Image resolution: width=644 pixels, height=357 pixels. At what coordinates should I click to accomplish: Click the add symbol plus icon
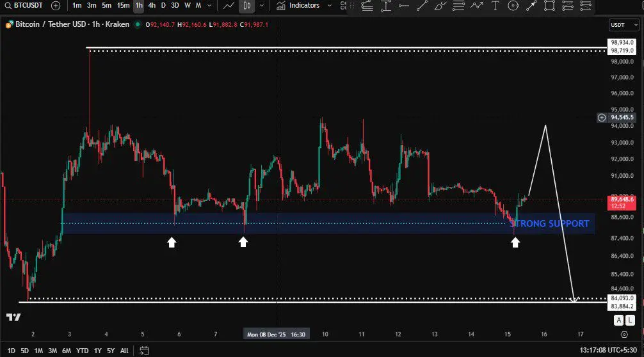(x=56, y=6)
